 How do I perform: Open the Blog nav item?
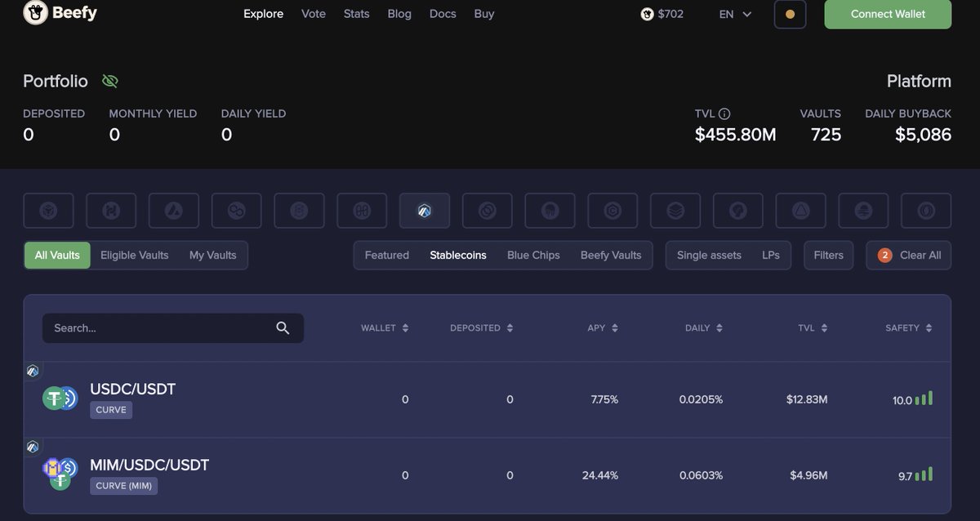point(399,14)
